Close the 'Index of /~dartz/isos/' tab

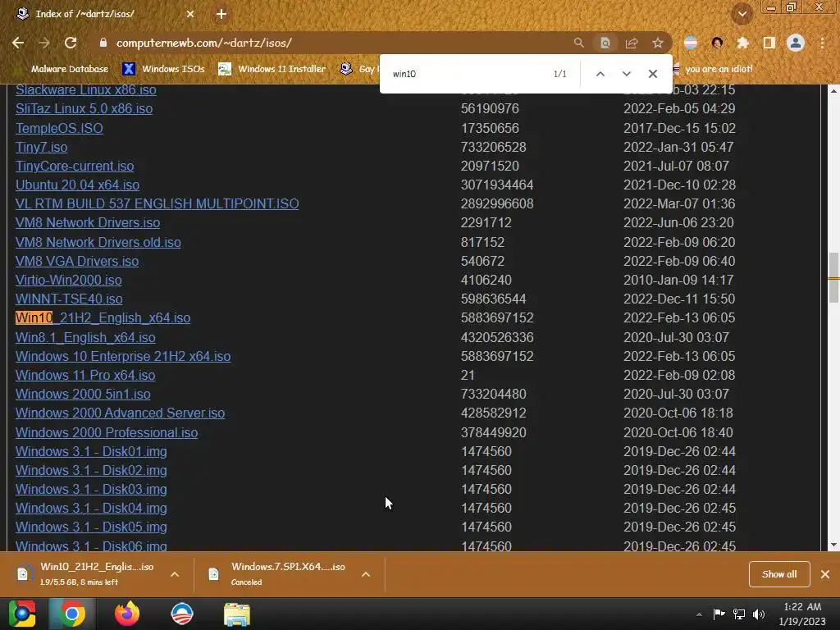point(190,15)
